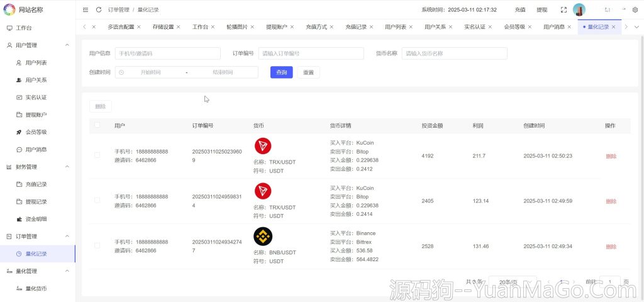
Task: Check the row with order 202503110249598314
Action: pos(97,200)
